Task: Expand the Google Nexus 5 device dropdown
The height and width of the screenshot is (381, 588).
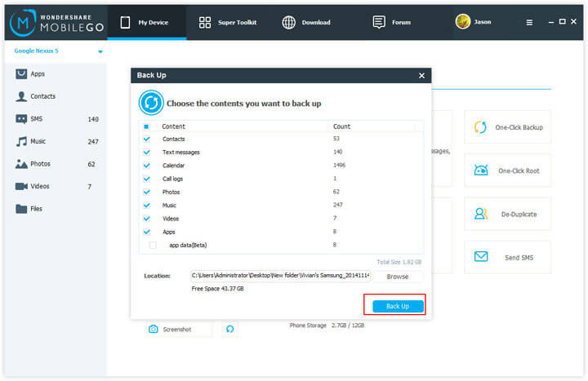Action: (x=100, y=51)
